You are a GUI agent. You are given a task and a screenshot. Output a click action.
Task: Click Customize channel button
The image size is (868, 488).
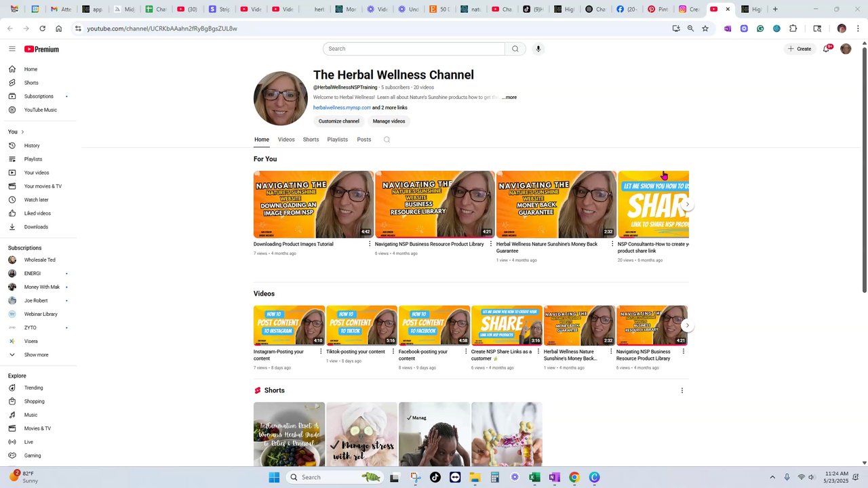coord(339,121)
